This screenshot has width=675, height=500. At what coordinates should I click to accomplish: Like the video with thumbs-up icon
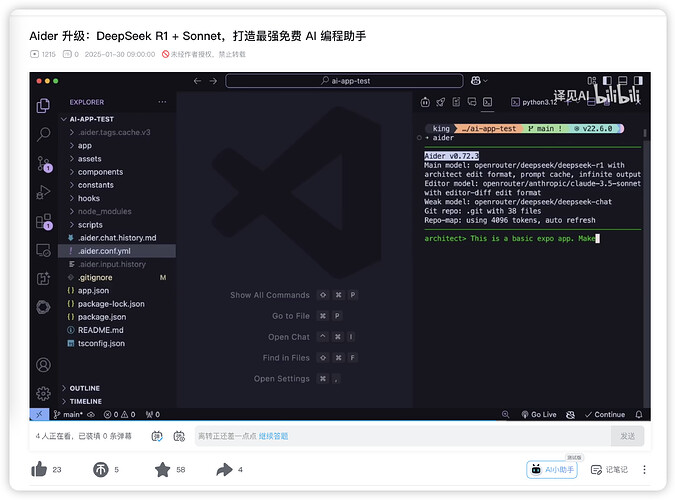pyautogui.click(x=39, y=469)
